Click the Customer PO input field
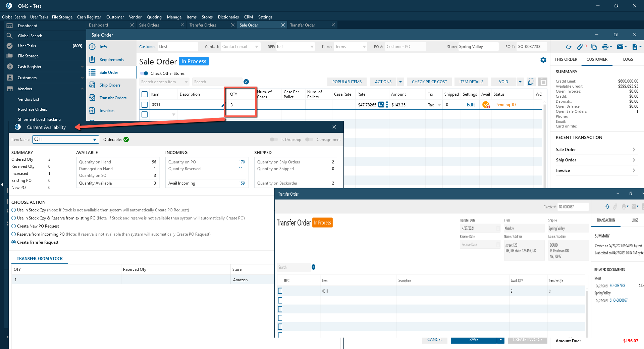This screenshot has width=644, height=349. click(x=405, y=47)
